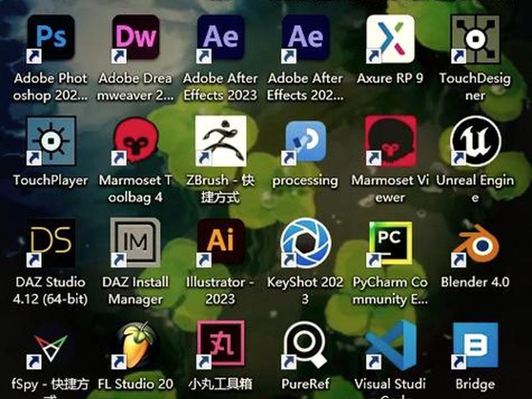Screen dimensions: 532x399
Task: Click the Marmoset Viewer shortcut
Action: coord(391,140)
